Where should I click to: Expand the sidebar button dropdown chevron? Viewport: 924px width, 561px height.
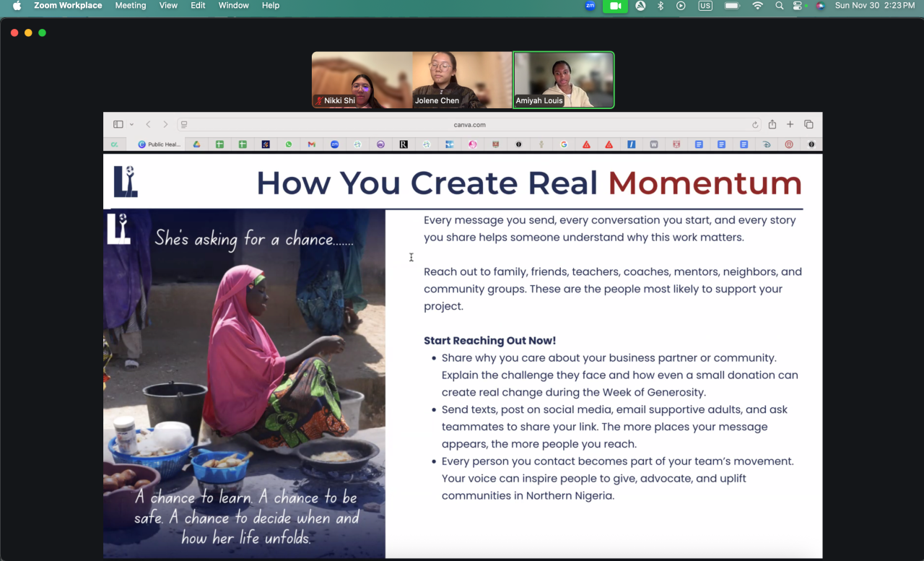[x=131, y=124]
